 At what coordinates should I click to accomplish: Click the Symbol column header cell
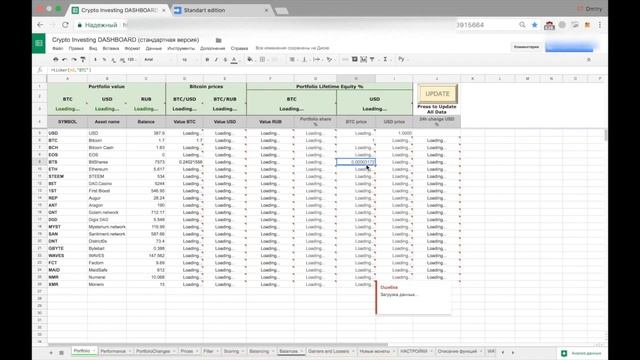(67, 122)
